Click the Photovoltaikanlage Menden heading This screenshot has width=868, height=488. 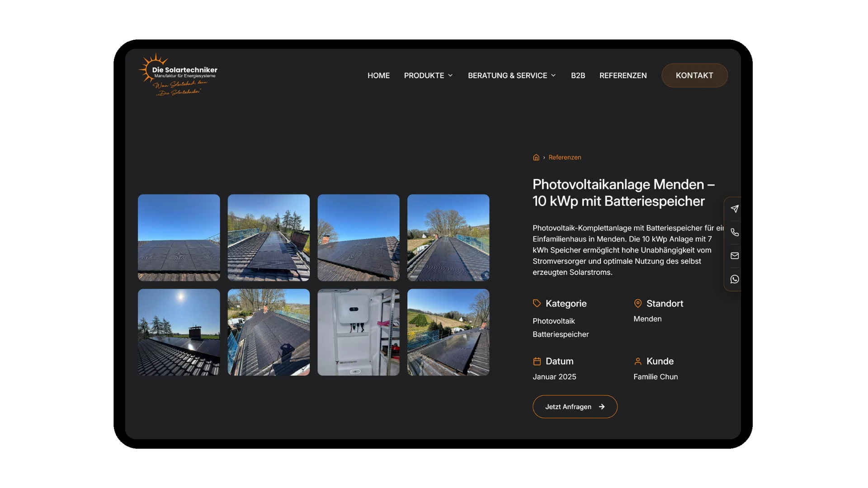coord(623,192)
